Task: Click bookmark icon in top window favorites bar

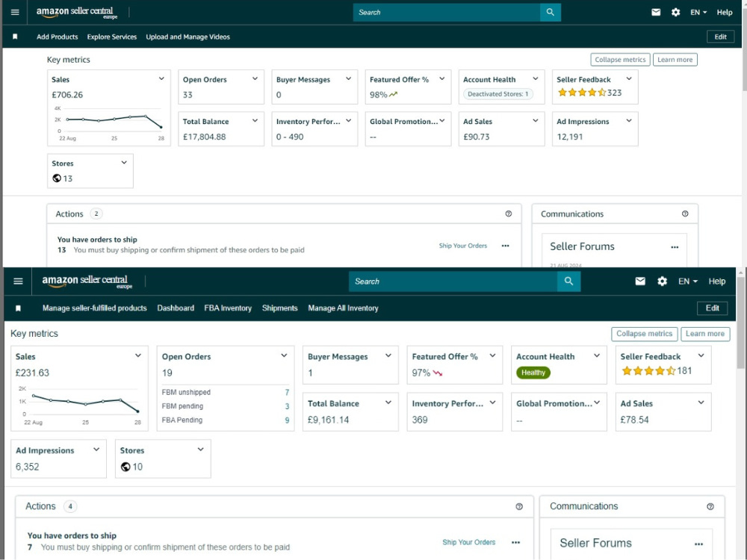Action: (x=15, y=37)
